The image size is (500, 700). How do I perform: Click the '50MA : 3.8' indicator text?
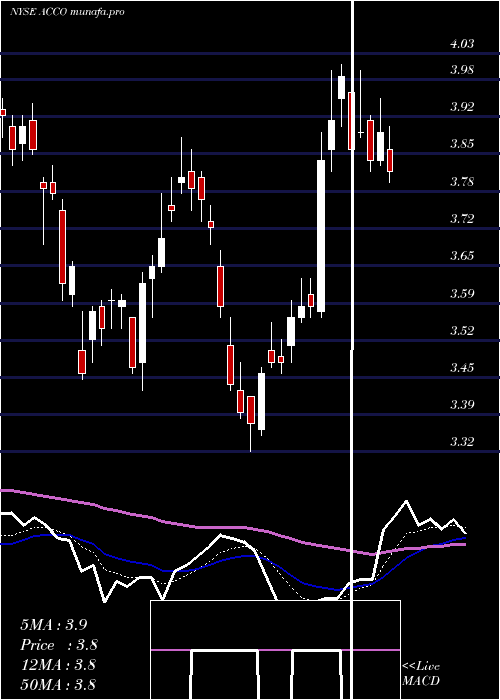click(58, 685)
